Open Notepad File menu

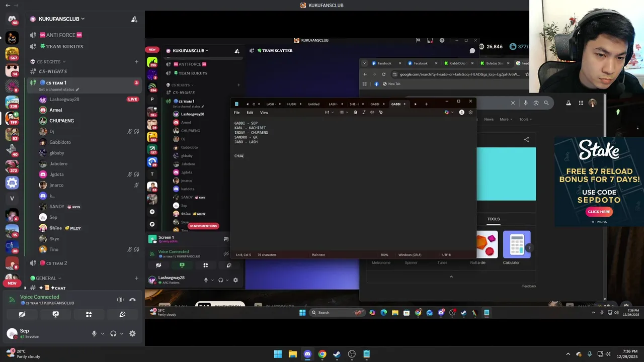point(236,113)
